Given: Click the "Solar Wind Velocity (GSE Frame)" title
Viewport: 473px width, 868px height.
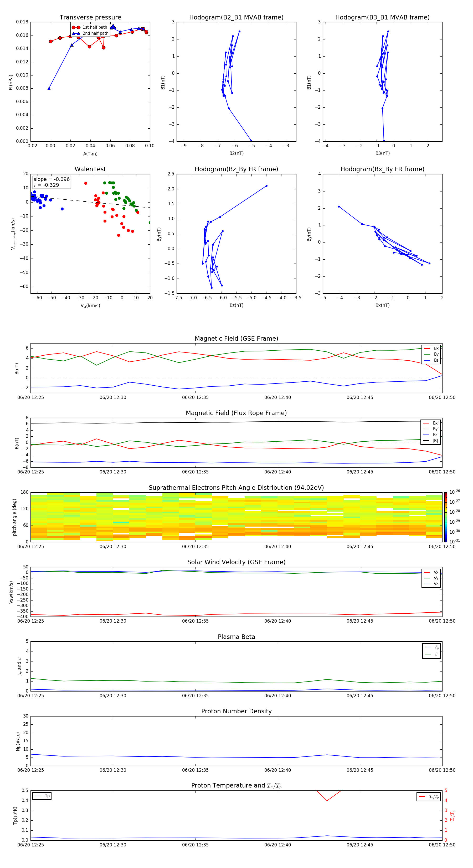Looking at the screenshot, I should [x=236, y=562].
